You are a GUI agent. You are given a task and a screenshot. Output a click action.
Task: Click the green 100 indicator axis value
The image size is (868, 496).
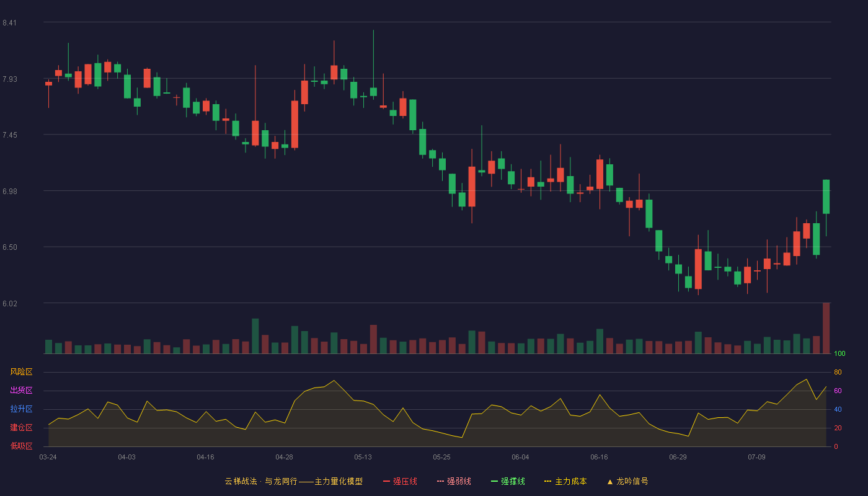coord(840,354)
